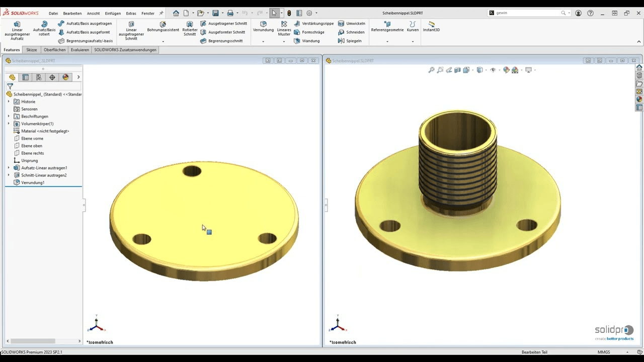Switch to the PropertyManager tab

(25, 77)
